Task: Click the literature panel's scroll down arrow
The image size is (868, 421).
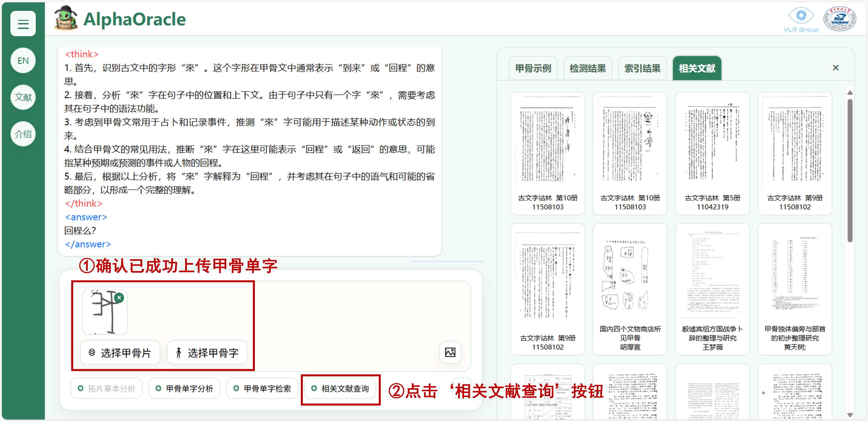Action: [x=850, y=415]
